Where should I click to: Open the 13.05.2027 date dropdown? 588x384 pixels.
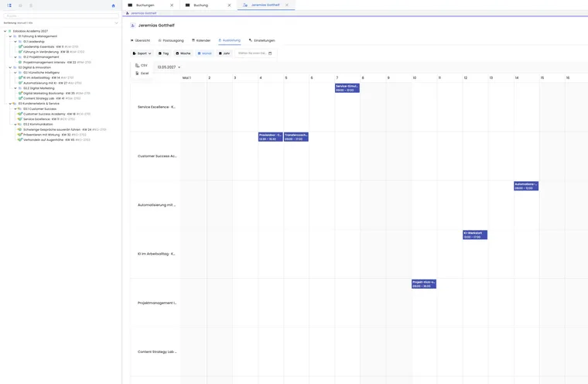coord(169,67)
